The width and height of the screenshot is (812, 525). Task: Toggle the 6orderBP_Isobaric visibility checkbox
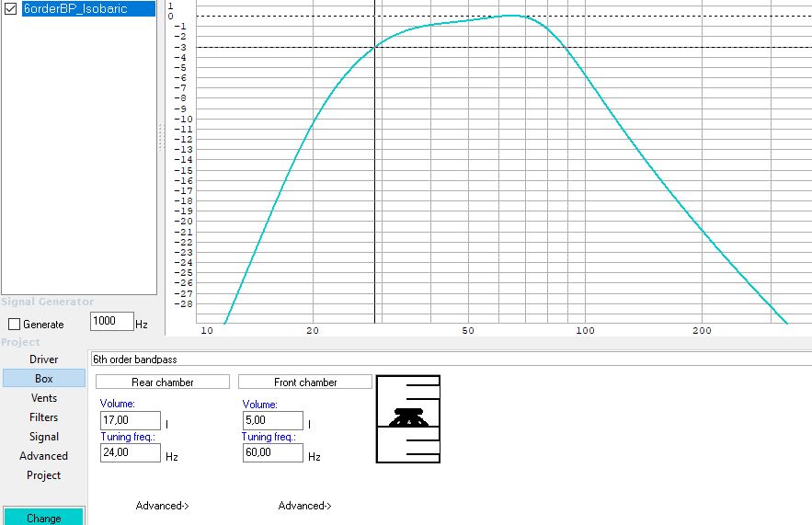[x=11, y=9]
